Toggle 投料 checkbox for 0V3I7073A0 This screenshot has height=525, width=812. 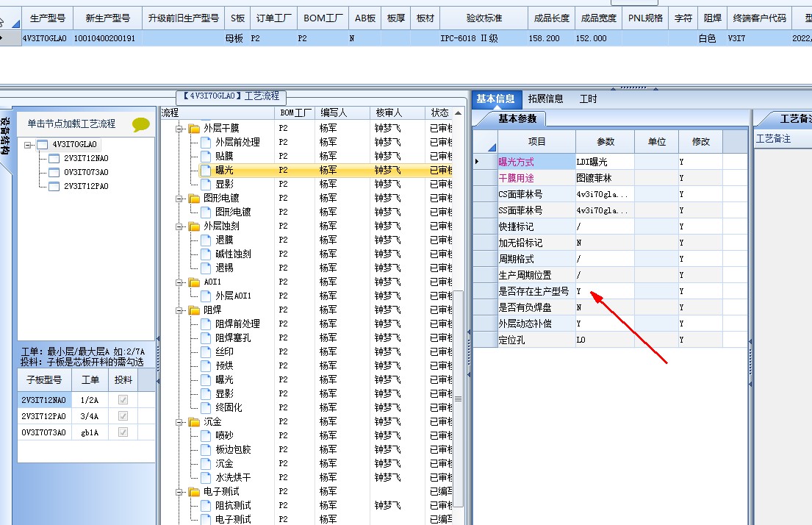(x=123, y=432)
